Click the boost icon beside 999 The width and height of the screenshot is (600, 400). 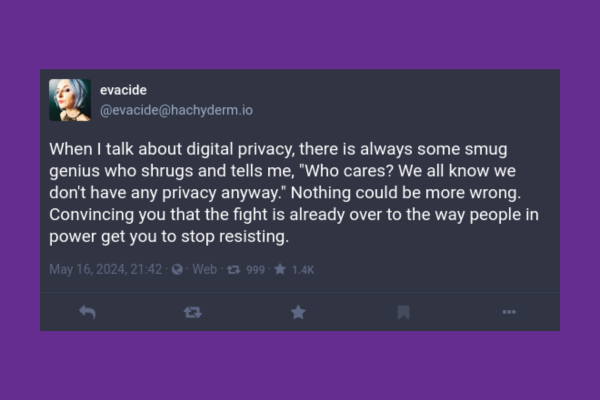234,269
